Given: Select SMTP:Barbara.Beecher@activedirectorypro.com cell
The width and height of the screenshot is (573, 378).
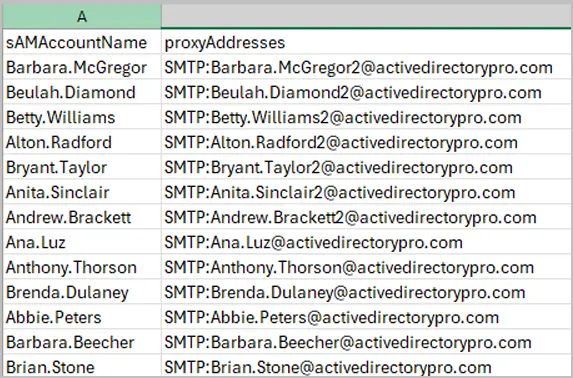Looking at the screenshot, I should 367,341.
